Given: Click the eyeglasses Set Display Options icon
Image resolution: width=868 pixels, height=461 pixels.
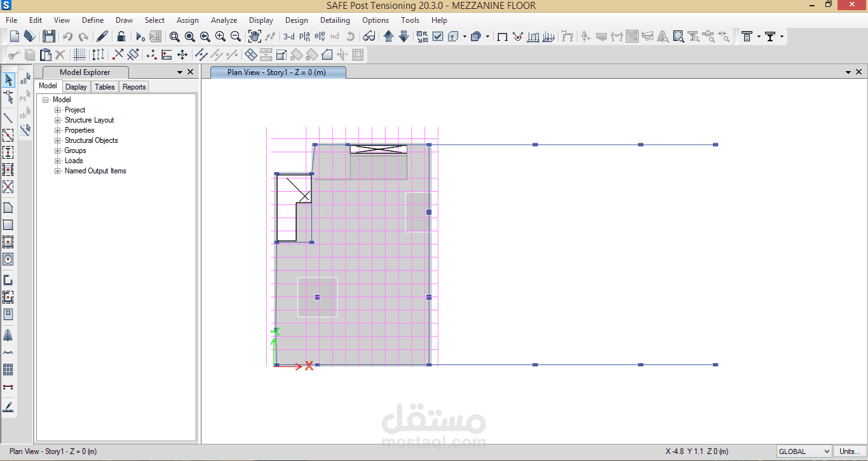Looking at the screenshot, I should pos(369,36).
